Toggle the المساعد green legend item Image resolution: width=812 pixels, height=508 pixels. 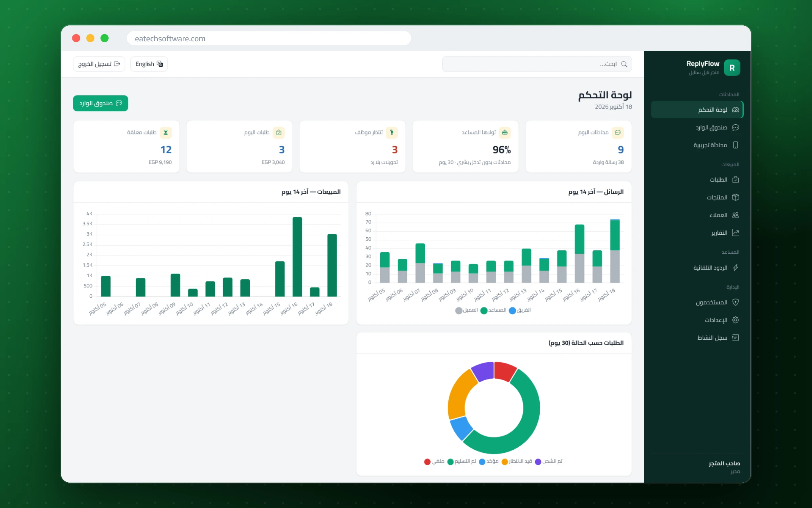[493, 310]
